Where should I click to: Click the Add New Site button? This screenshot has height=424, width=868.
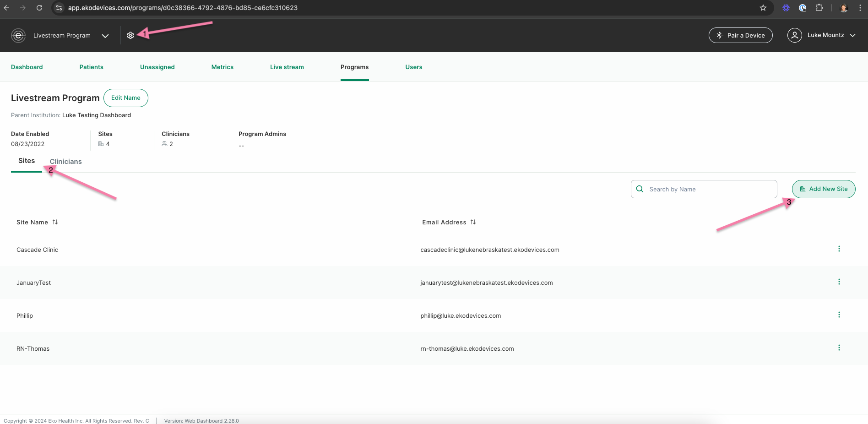[824, 189]
